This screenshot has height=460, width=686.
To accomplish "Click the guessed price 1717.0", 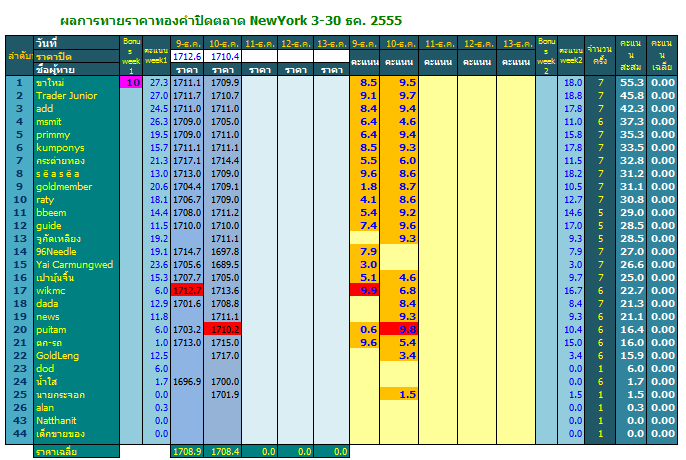I will 223,355.
